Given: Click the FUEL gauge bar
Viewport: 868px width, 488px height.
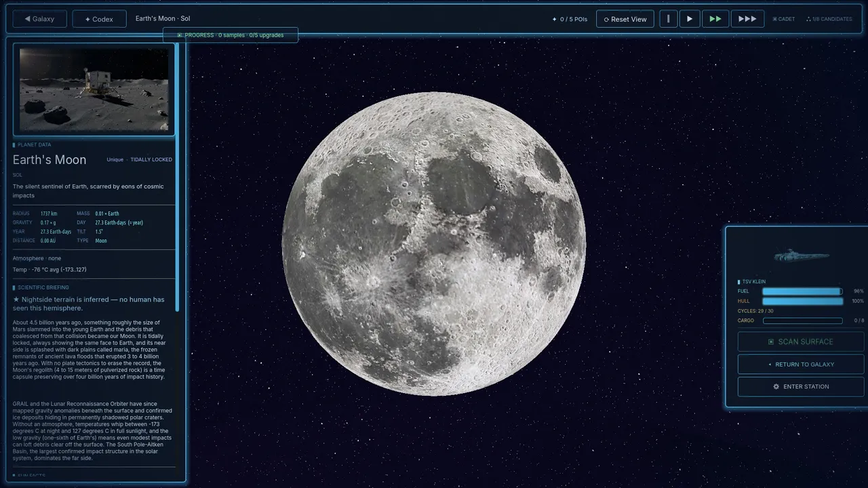Looking at the screenshot, I should pos(803,291).
